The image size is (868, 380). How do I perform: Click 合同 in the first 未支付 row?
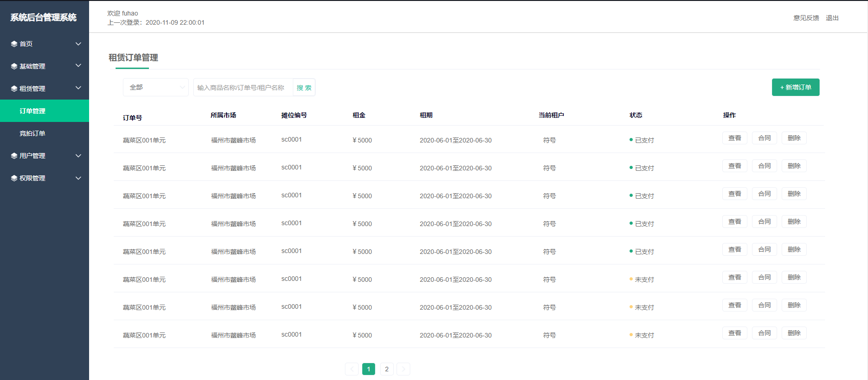pos(764,277)
